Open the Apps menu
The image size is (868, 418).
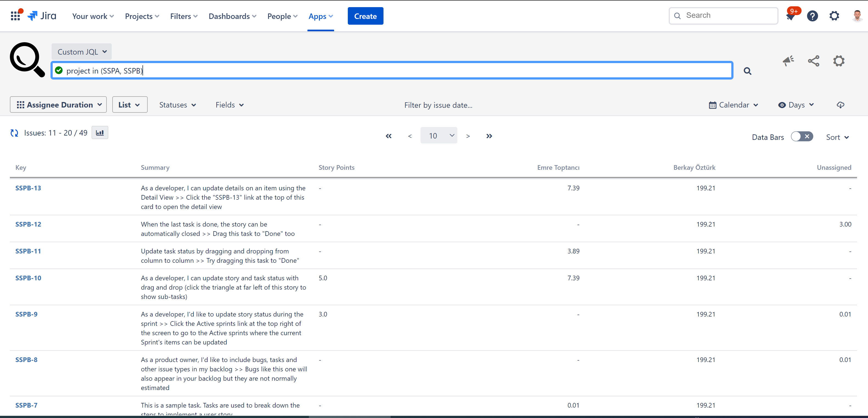(320, 16)
